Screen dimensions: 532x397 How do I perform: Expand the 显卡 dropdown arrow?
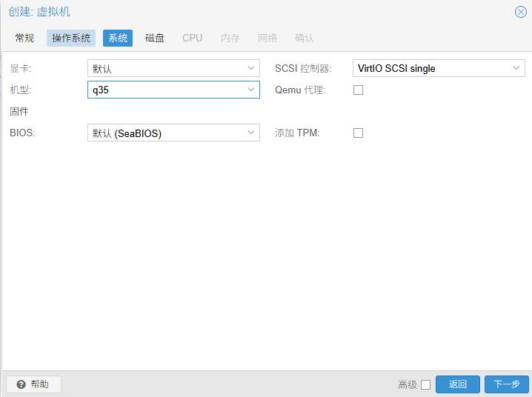(251, 68)
